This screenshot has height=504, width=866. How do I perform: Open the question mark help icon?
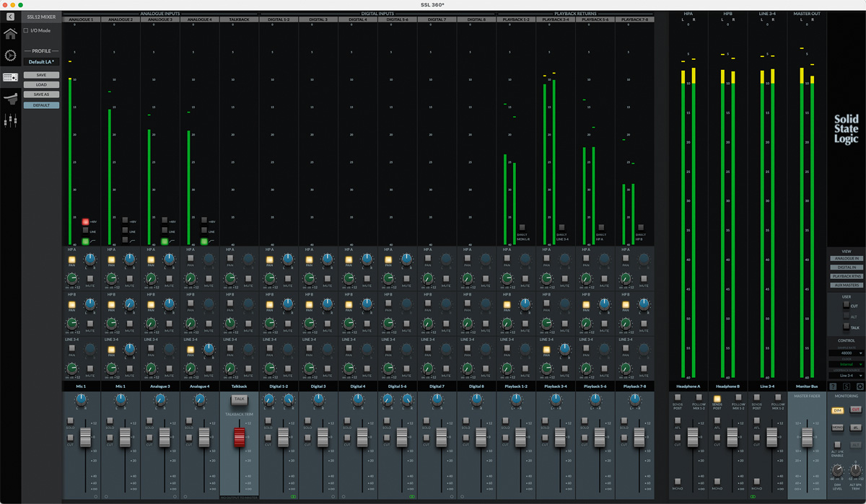pos(833,387)
